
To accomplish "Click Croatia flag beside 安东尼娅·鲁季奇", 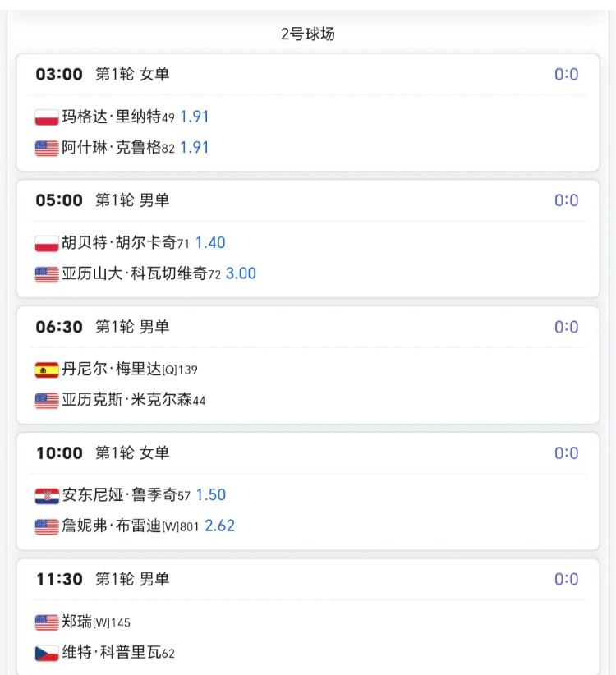I will [x=47, y=496].
